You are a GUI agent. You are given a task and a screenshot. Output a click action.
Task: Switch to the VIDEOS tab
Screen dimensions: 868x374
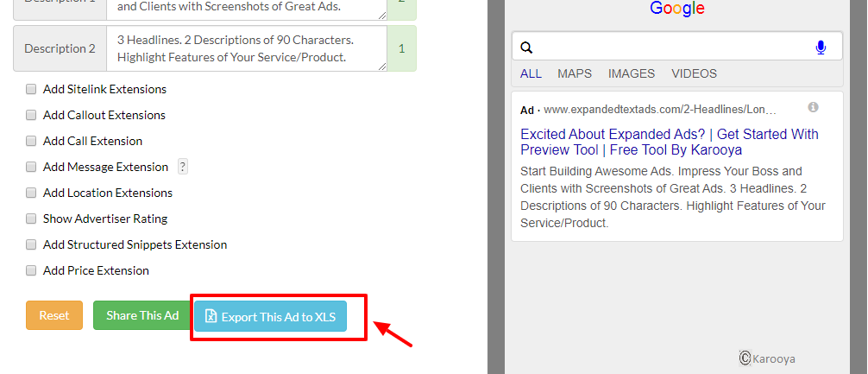click(694, 73)
